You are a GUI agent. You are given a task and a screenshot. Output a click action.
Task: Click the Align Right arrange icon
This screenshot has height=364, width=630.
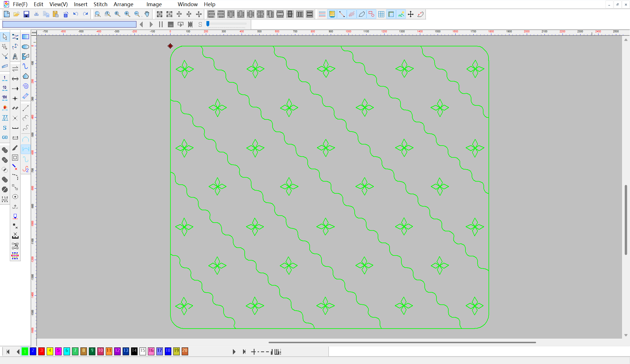221,14
